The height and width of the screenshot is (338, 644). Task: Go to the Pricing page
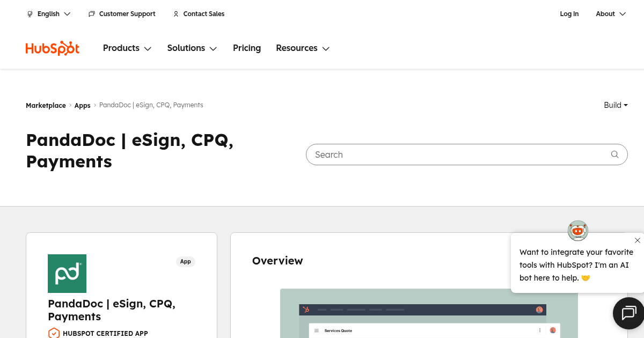[247, 48]
